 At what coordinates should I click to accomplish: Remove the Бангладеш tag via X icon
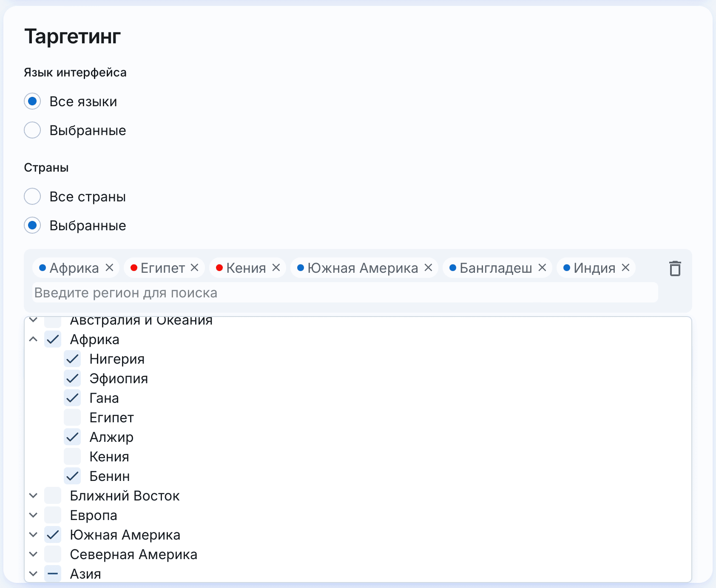[542, 268]
